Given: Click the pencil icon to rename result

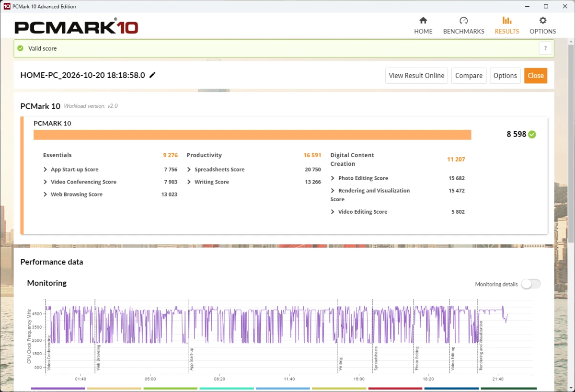Looking at the screenshot, I should tap(152, 75).
